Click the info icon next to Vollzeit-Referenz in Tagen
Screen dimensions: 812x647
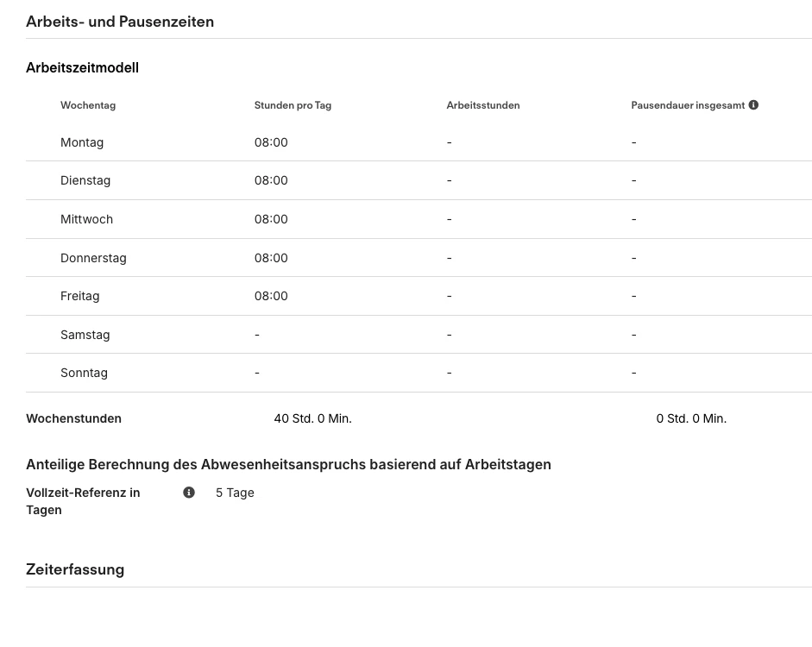point(189,493)
